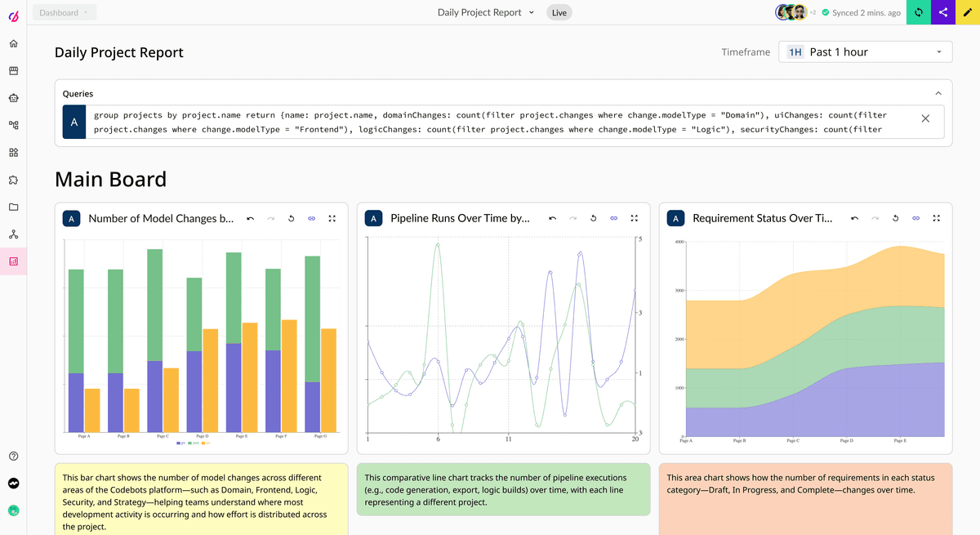Click the green sync refresh button
Screen dimensions: 980x535
click(919, 12)
